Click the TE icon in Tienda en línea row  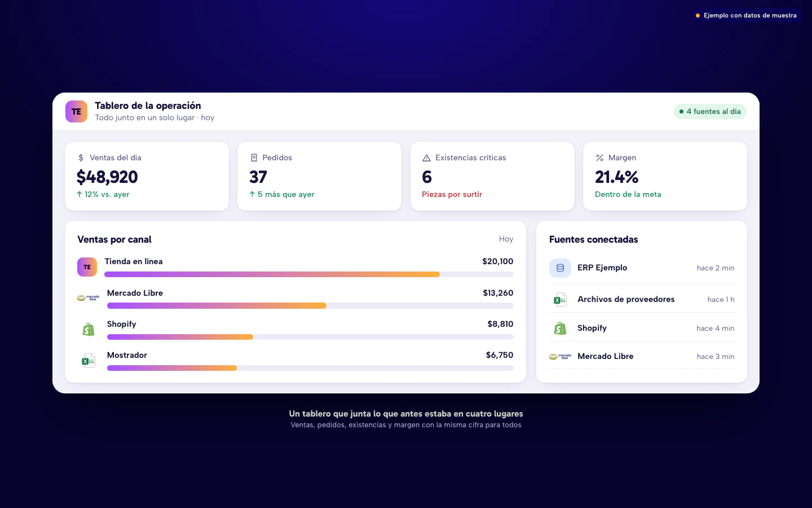87,267
